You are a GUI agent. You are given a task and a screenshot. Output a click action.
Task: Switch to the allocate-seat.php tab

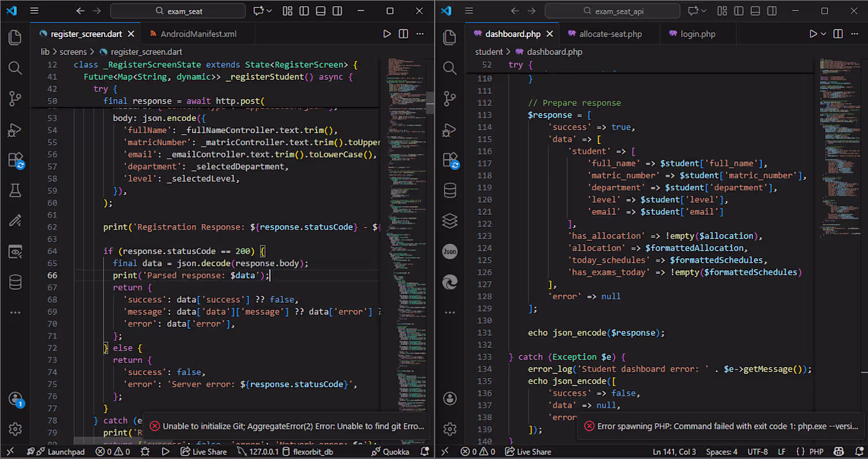pos(610,34)
